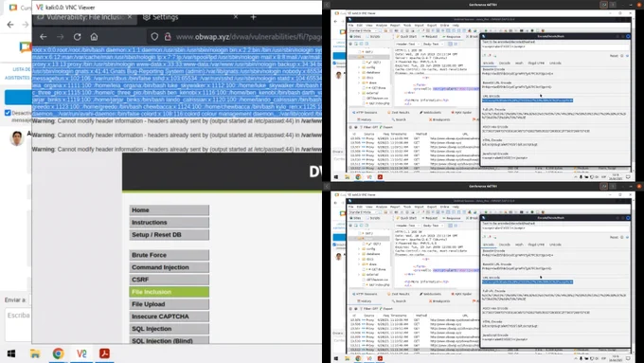Screen dimensions: 644x363
Task: Click the Firefox forward arrow in VNC
Action: click(x=61, y=37)
